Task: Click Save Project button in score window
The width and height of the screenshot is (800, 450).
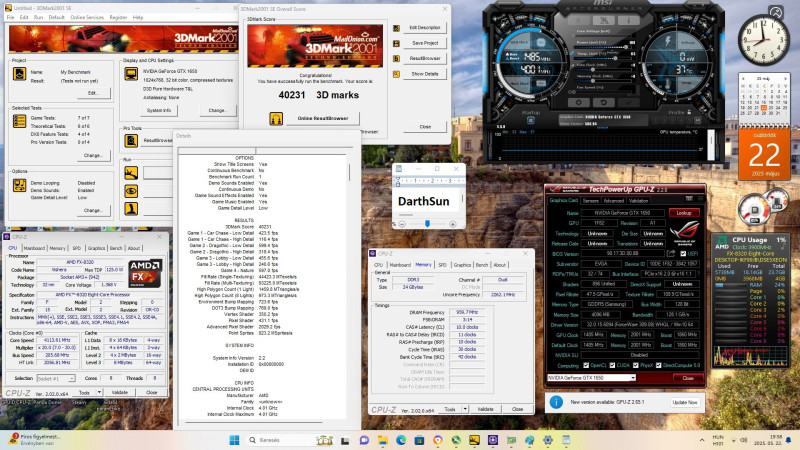Action: pyautogui.click(x=425, y=43)
